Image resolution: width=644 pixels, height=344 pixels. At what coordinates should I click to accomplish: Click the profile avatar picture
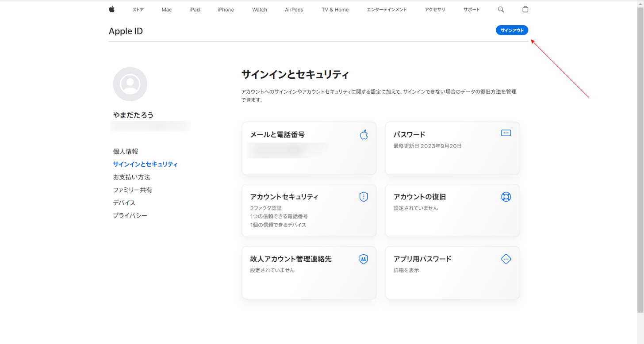click(130, 84)
